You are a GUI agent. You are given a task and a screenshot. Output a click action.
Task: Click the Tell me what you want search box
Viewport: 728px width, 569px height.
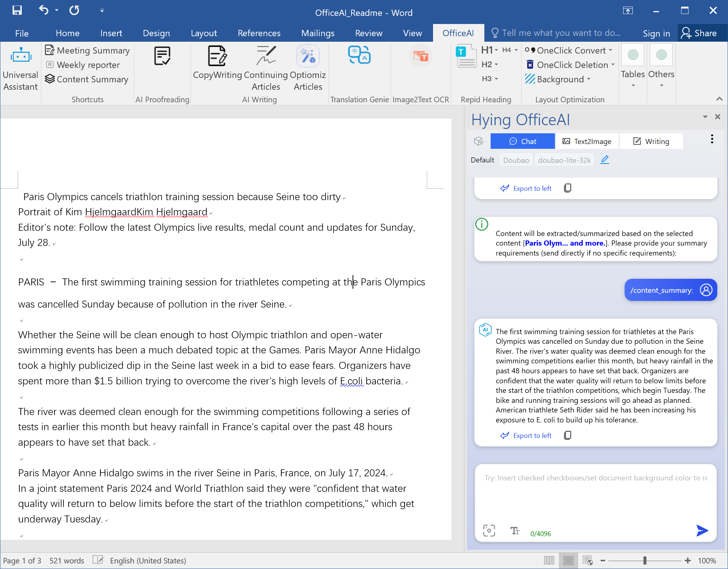pyautogui.click(x=556, y=33)
